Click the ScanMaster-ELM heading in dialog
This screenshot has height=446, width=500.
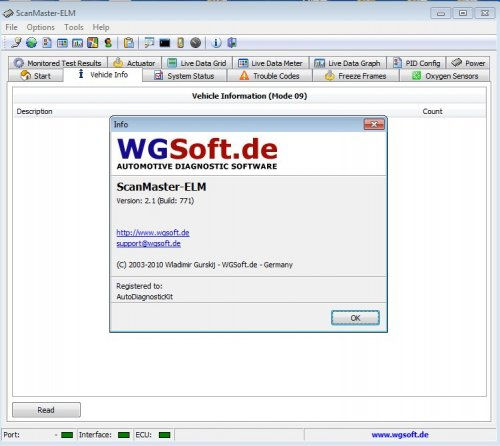pyautogui.click(x=161, y=187)
